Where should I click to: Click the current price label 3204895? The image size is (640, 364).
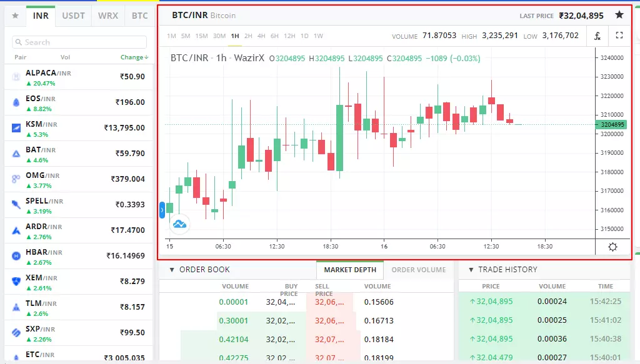[611, 124]
